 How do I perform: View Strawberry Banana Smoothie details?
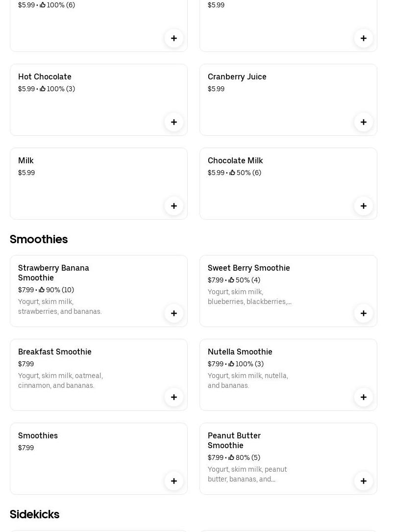[x=54, y=273]
